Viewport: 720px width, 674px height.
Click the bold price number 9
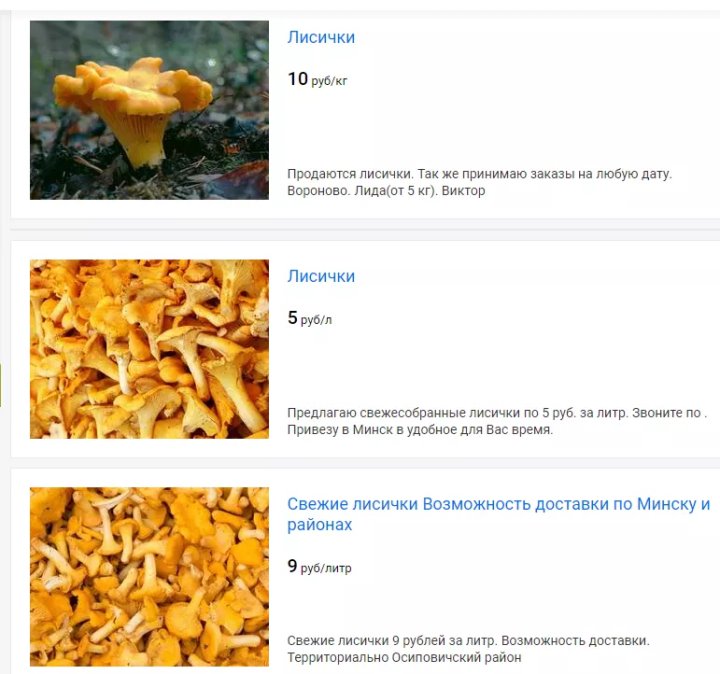(292, 566)
